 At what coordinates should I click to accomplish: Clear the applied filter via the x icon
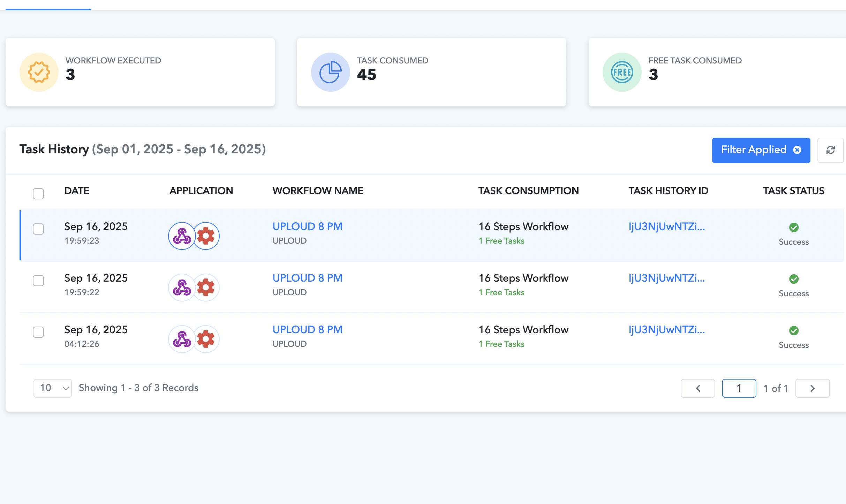click(x=797, y=150)
